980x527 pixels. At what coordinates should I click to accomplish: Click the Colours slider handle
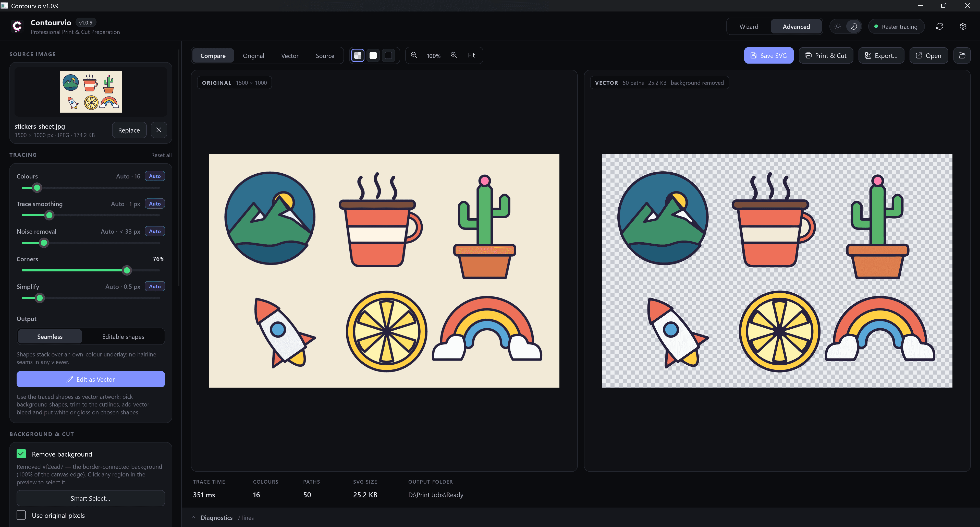37,188
